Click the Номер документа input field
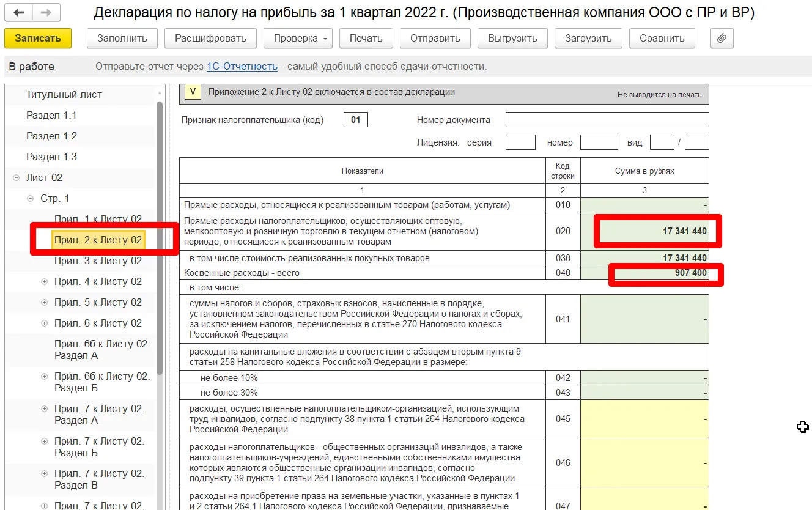 607,120
